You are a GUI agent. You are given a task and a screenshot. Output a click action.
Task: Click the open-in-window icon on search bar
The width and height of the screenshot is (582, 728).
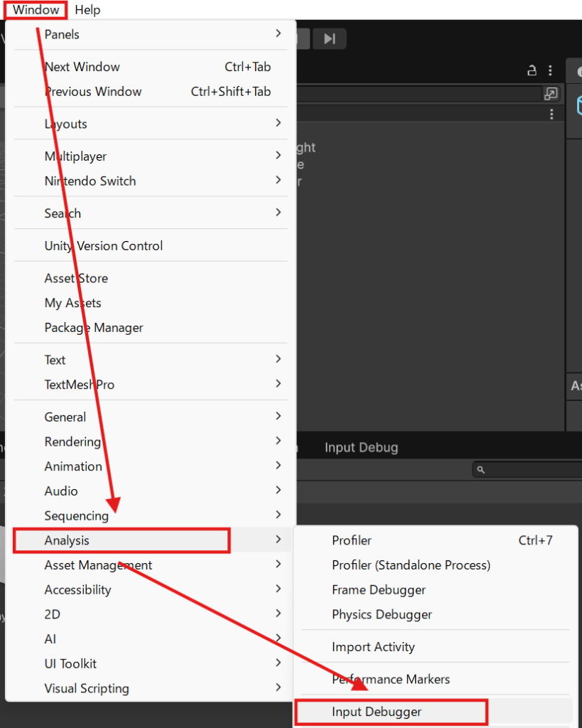(x=551, y=94)
